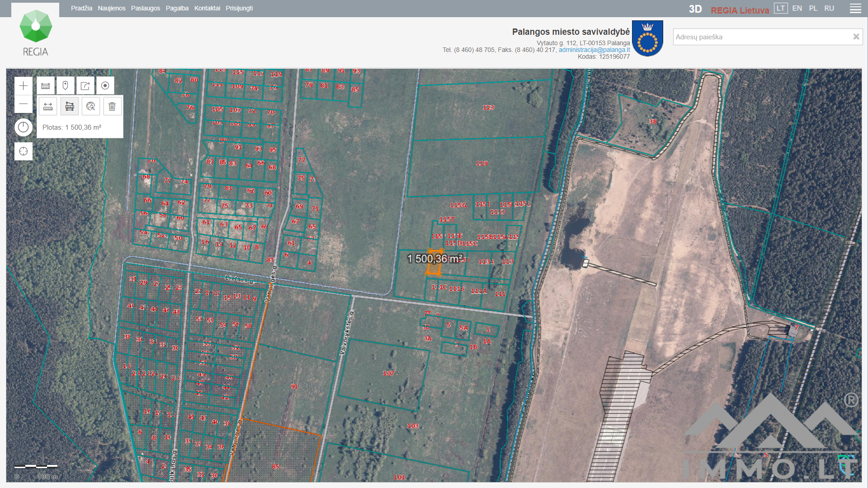This screenshot has width=868, height=488.
Task: Open the hamburger menu
Action: [855, 9]
